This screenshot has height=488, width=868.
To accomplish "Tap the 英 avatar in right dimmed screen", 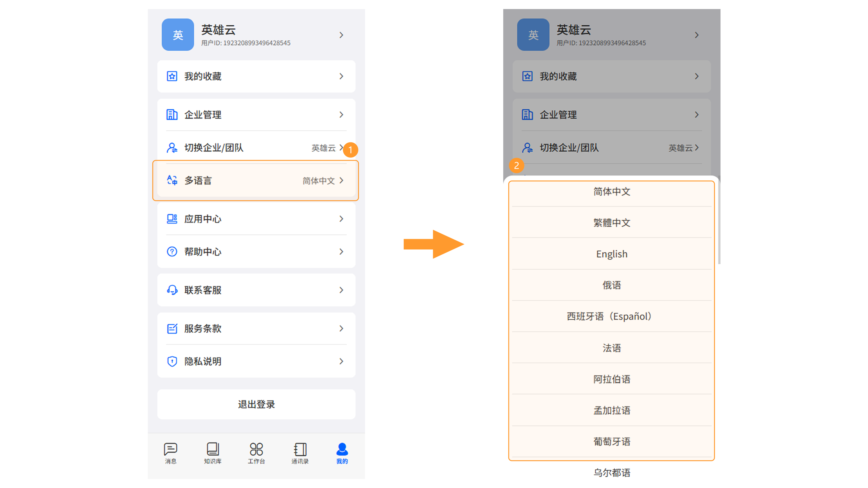I will 533,35.
